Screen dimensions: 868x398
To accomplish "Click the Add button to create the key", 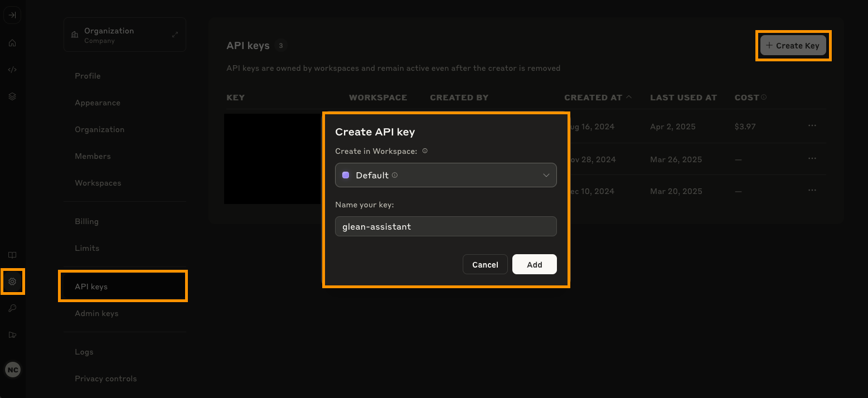I will 534,264.
